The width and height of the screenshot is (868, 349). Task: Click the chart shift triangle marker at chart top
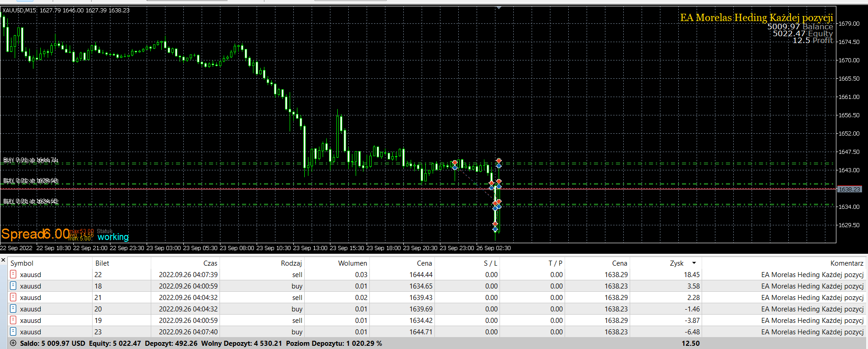[499, 8]
